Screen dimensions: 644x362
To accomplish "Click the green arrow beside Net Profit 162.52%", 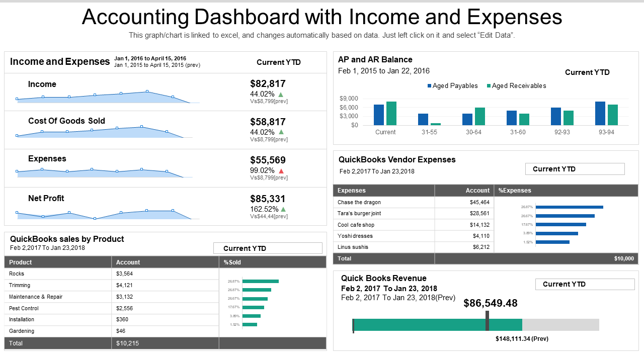I will click(283, 209).
